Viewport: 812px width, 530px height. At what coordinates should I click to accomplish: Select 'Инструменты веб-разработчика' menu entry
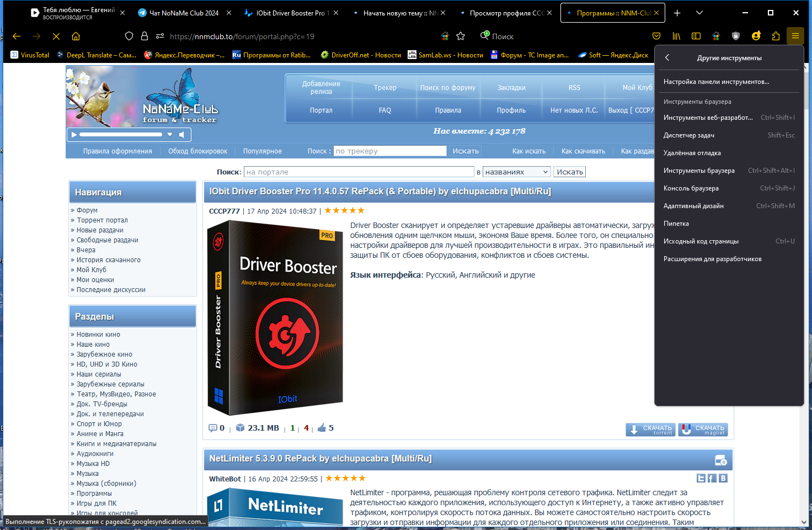[729, 118]
